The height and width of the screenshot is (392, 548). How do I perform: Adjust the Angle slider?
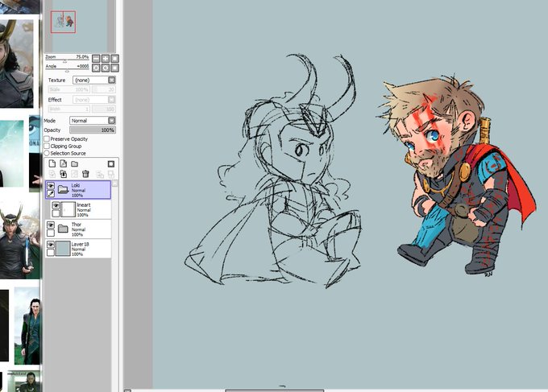[67, 71]
